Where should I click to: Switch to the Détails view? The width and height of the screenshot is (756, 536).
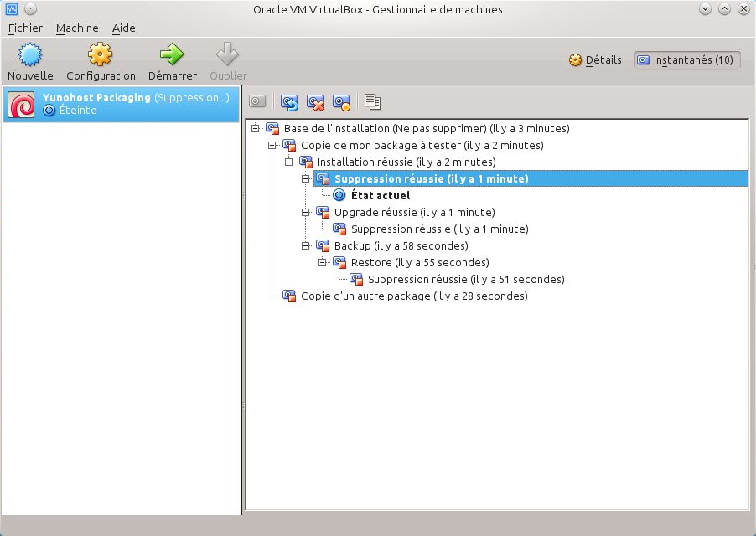tap(595, 60)
